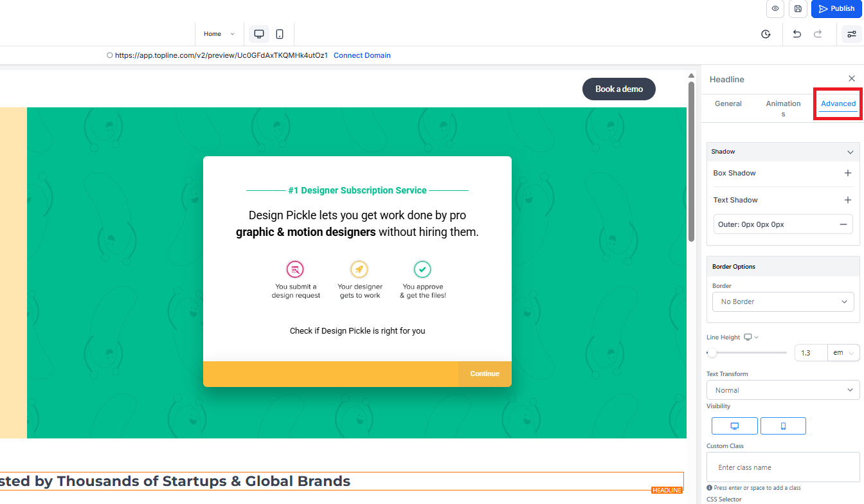Toggle desktop visibility button

(x=735, y=426)
